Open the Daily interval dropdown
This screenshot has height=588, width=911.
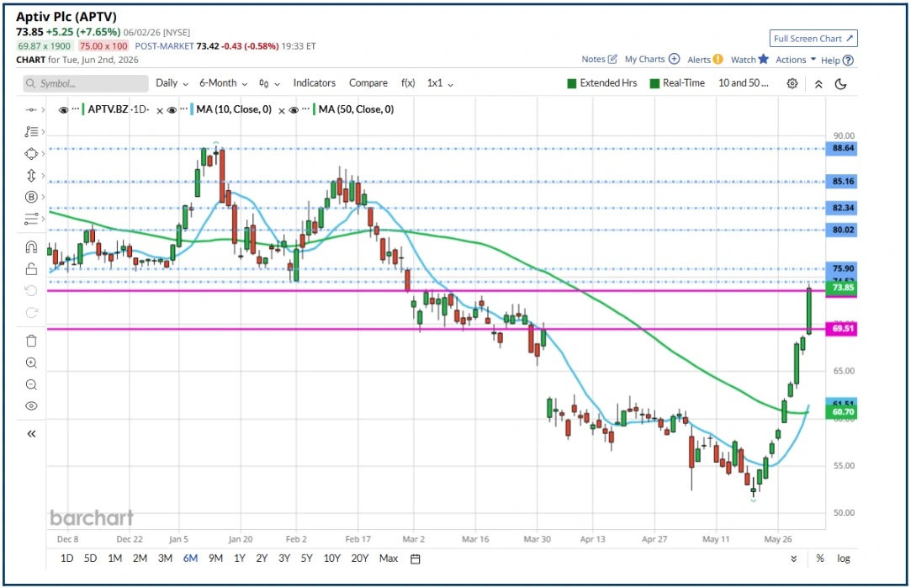tap(172, 83)
